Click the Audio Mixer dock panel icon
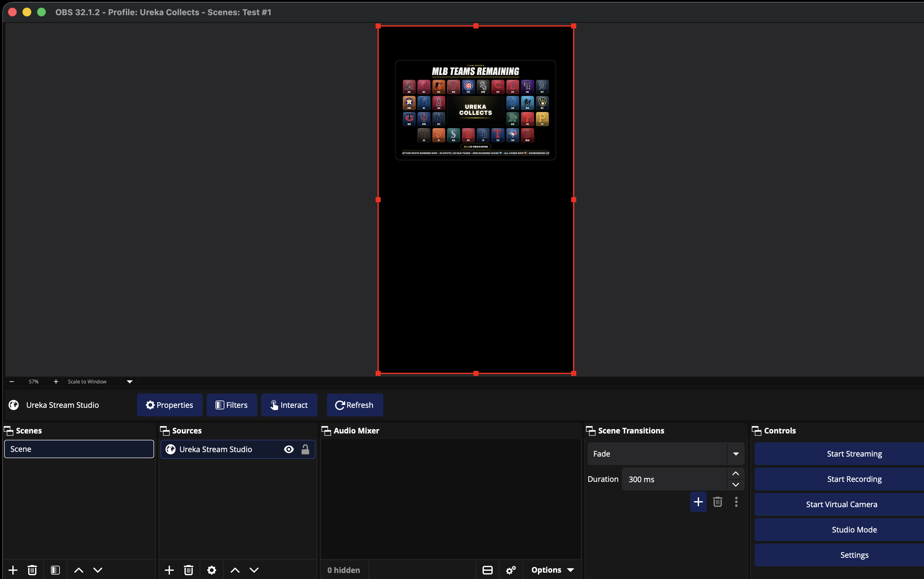Screen dimensions: 924x579 (326, 431)
